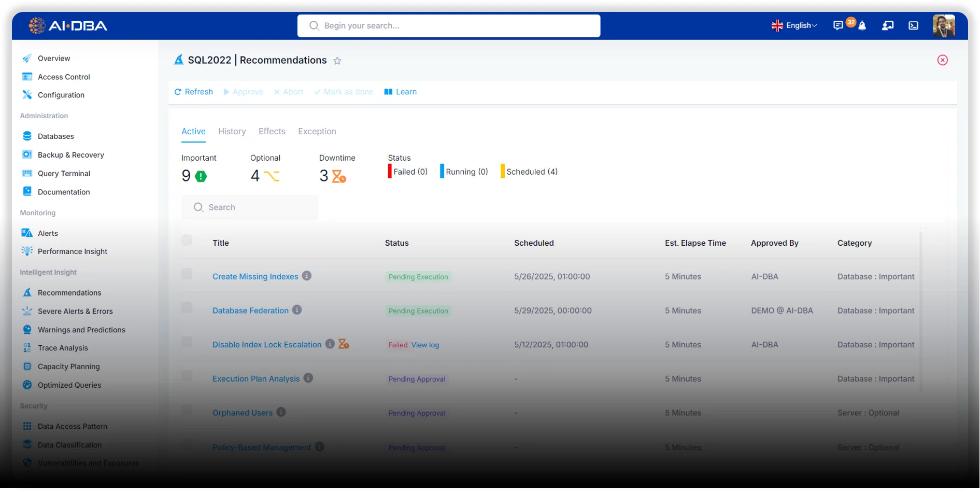This screenshot has width=980, height=492.
Task: Open the English language dropdown
Action: tap(794, 25)
